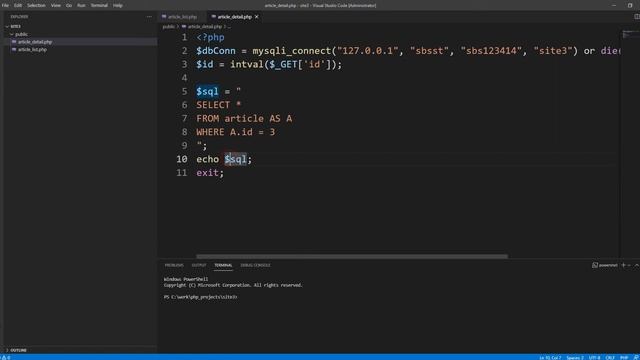Viewport: 640px width, 360px height.
Task: Click the Explorer panel title
Action: click(x=20, y=17)
